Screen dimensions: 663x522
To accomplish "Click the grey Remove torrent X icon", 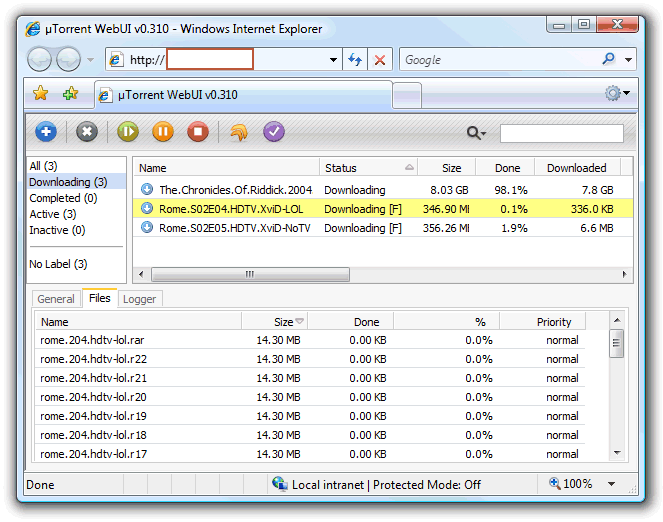I will pos(87,132).
